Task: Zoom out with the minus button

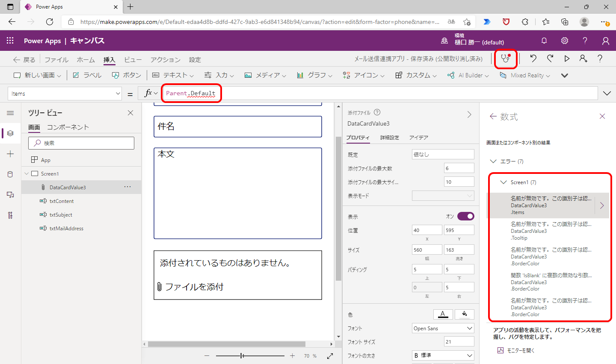Action: tap(207, 356)
